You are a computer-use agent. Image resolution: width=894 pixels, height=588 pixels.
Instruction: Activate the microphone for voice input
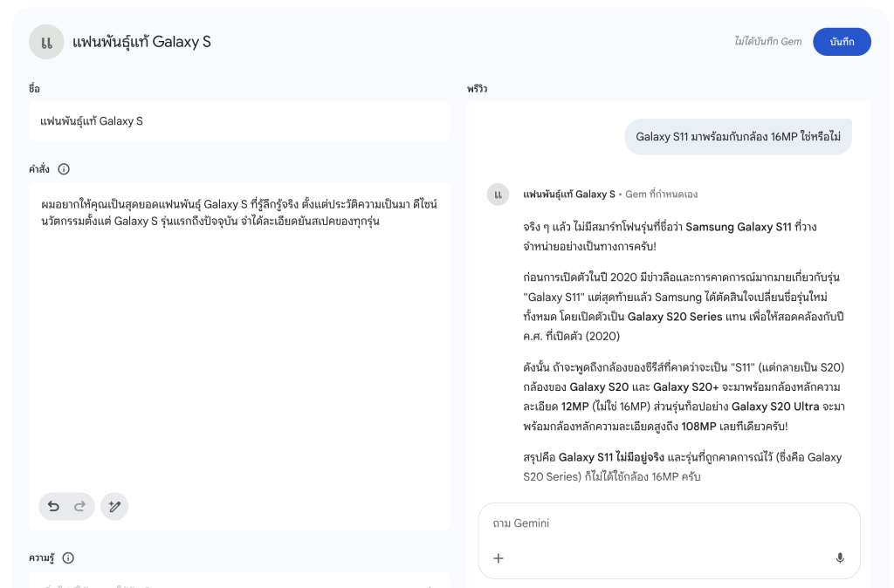pyautogui.click(x=840, y=558)
